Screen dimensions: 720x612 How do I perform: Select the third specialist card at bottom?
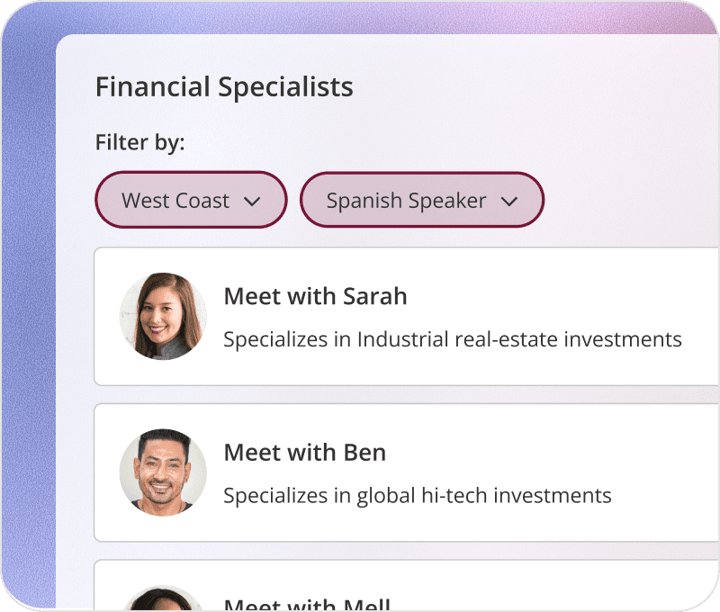point(406,585)
